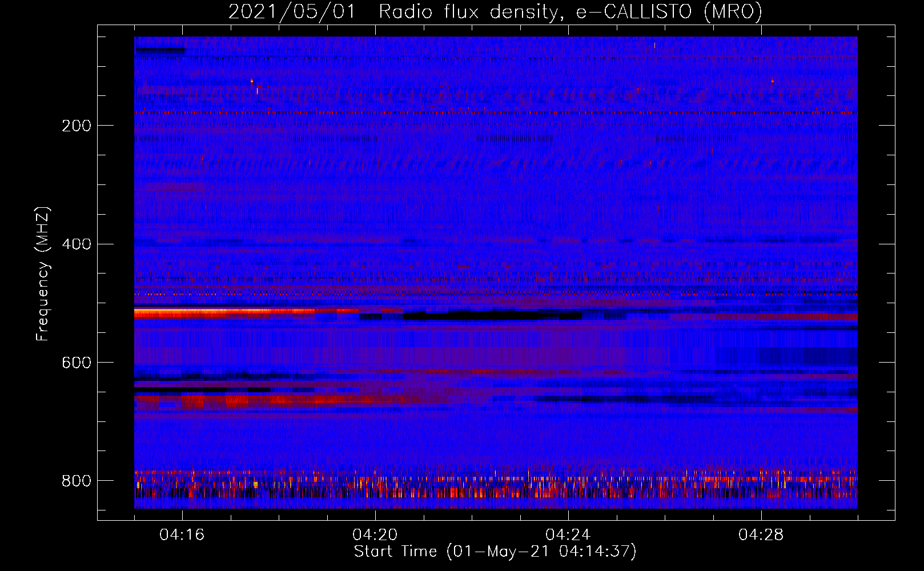
Task: Click the '04:24' time tick label
Action: point(568,534)
